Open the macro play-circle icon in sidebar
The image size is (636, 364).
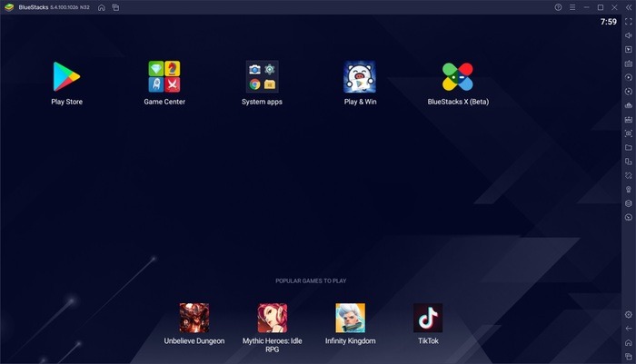click(629, 77)
